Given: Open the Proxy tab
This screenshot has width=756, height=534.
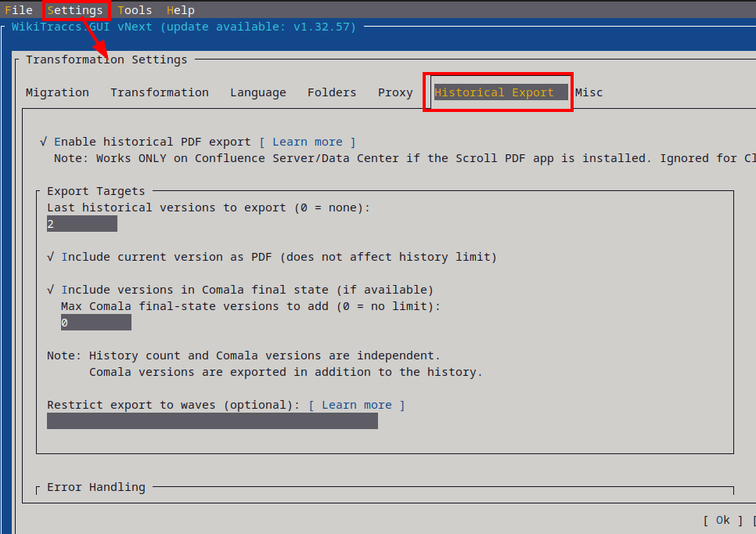Looking at the screenshot, I should (x=395, y=92).
